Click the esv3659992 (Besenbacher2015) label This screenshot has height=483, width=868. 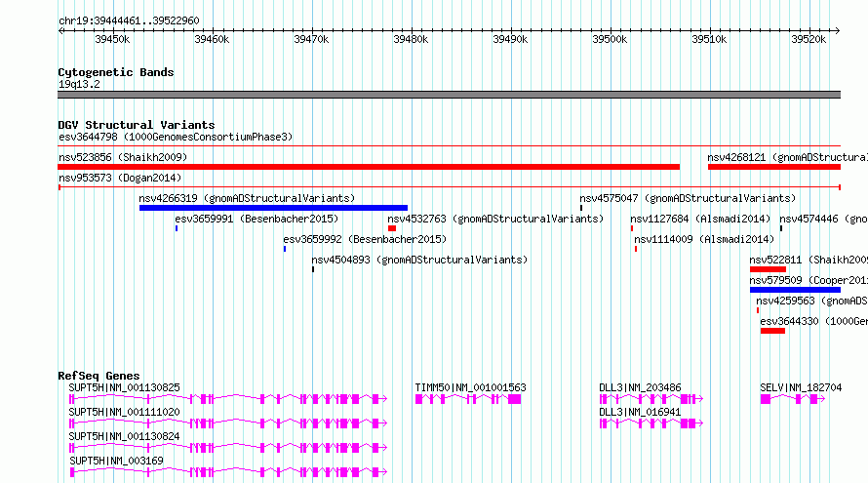[365, 239]
